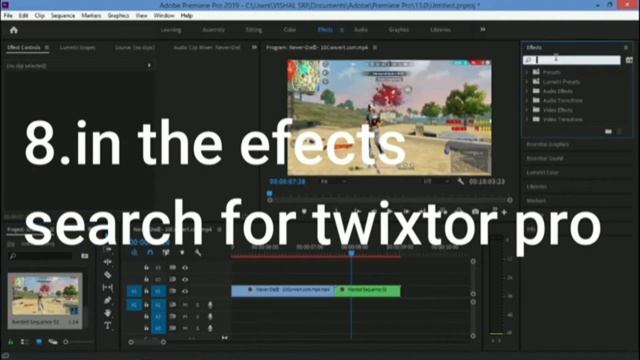Toggle track output eye for V1
Screen dimensions: 640x360
[185, 291]
